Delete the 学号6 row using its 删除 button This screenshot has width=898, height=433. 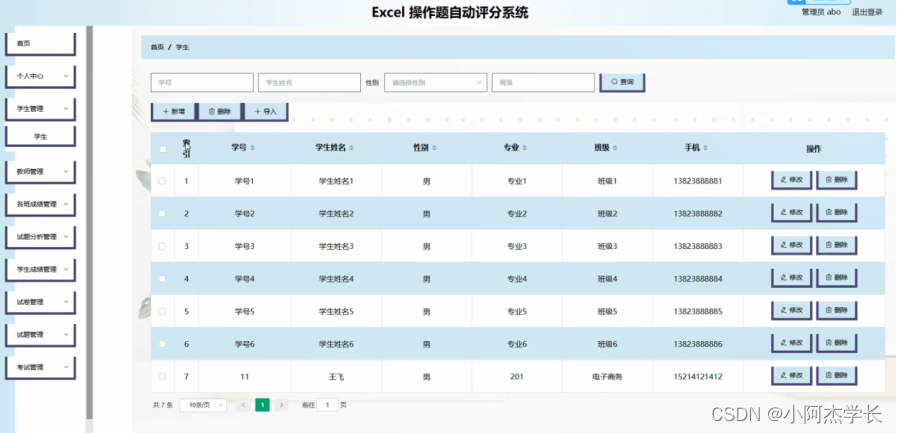tap(837, 343)
